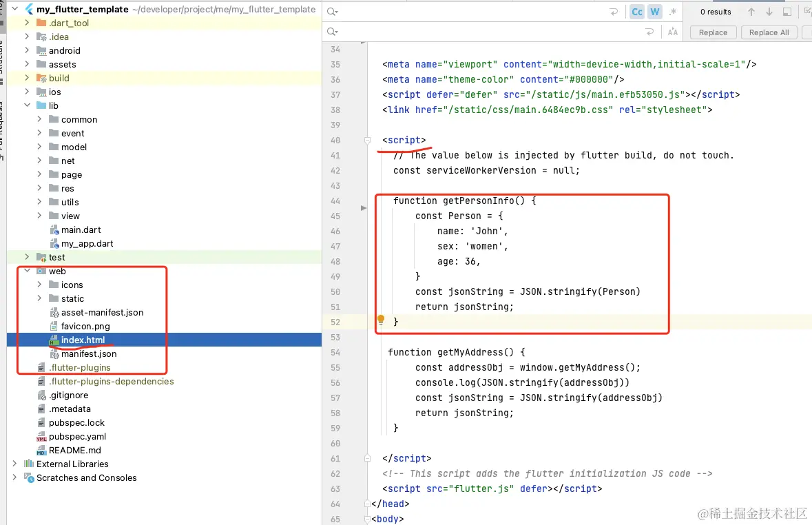Expand the android folder
The width and height of the screenshot is (812, 525).
click(27, 50)
